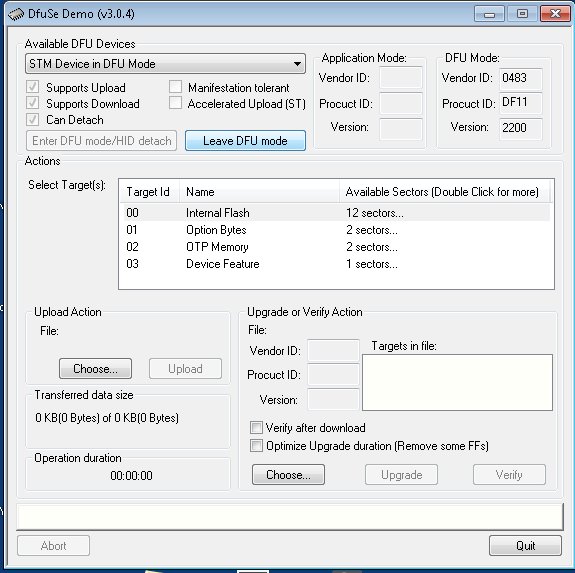Enable the Manifestation tolerant checkbox
The height and width of the screenshot is (573, 575).
point(175,87)
